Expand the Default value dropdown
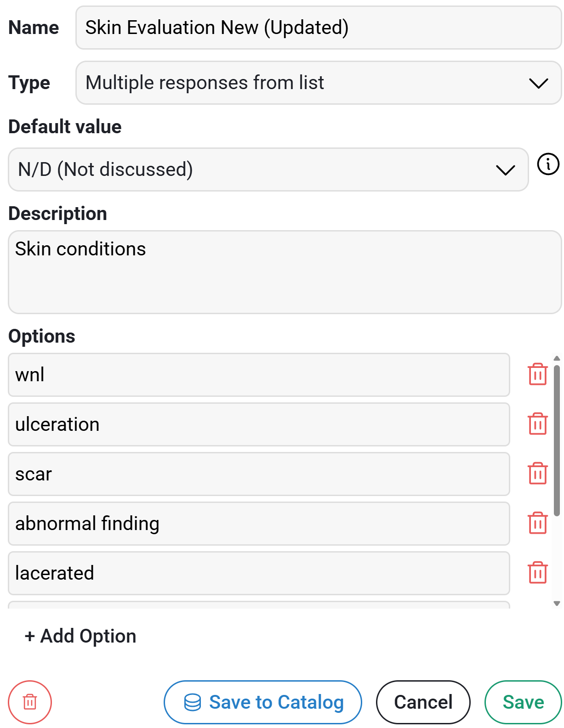Image resolution: width=564 pixels, height=728 pixels. pos(268,169)
